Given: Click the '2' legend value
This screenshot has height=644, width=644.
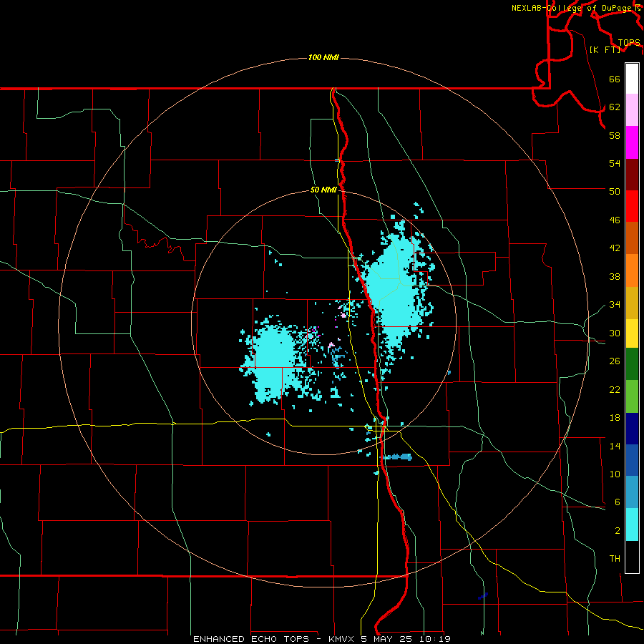Looking at the screenshot, I should pos(617,530).
